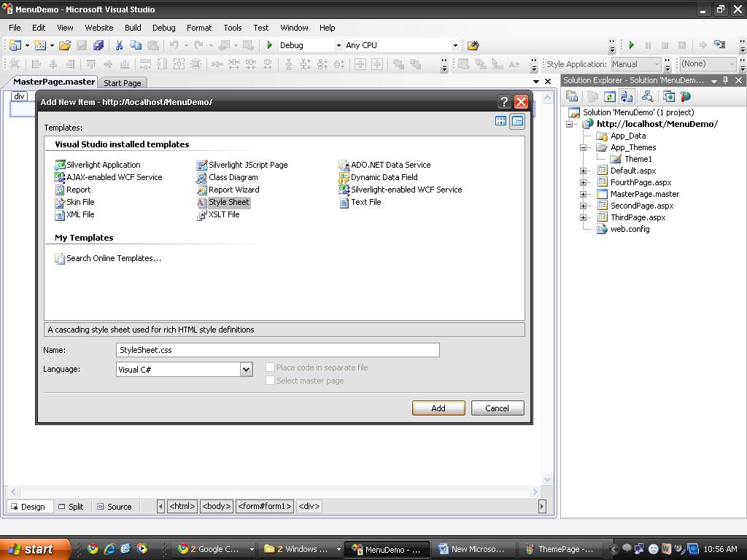This screenshot has height=560, width=747.
Task: Open the Debug configuration dropdown
Action: 338,46
